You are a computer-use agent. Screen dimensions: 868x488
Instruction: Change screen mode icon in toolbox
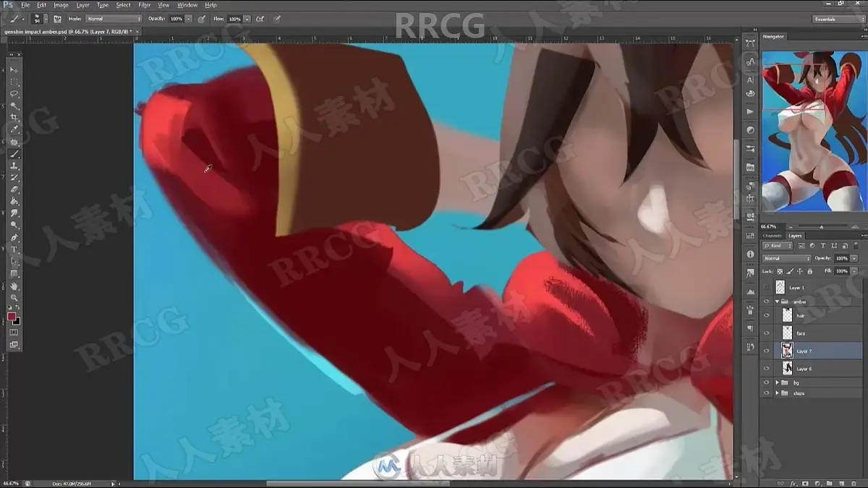tap(14, 345)
